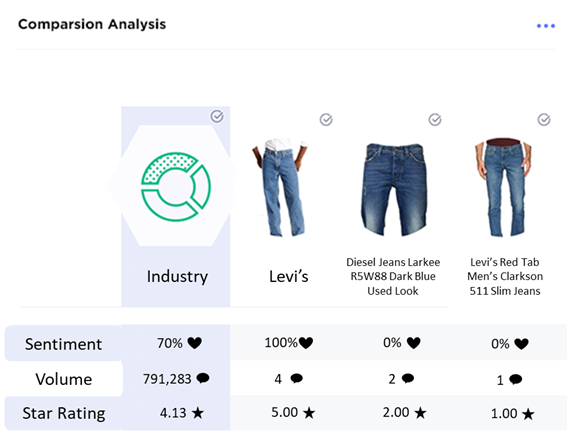Select the 5.00 Levi's star rating
575x436 pixels.
(285, 413)
